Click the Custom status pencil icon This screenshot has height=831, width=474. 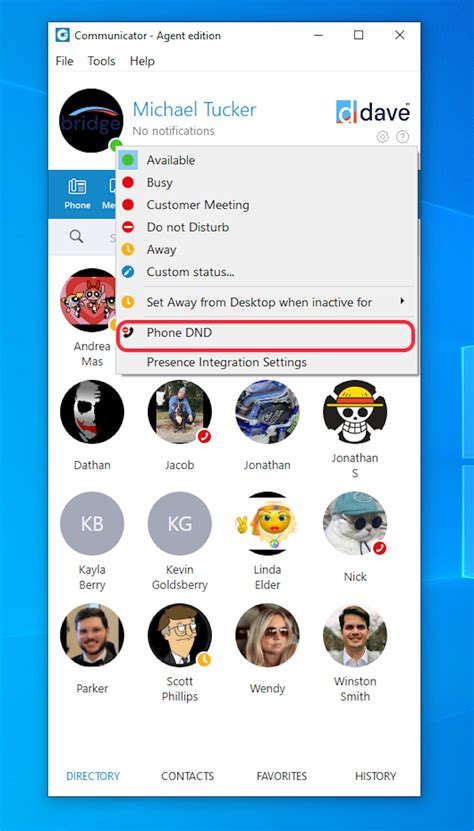click(x=128, y=272)
